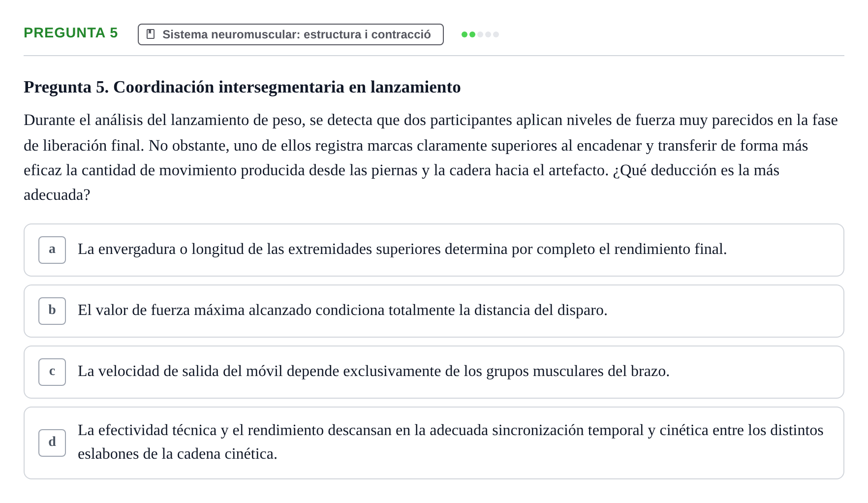Click the question body paragraph about lanzamiento de peso

431,157
